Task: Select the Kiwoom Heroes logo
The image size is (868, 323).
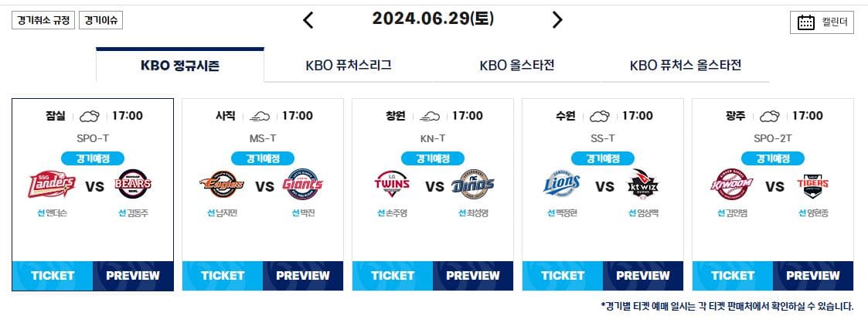Action: click(x=732, y=185)
